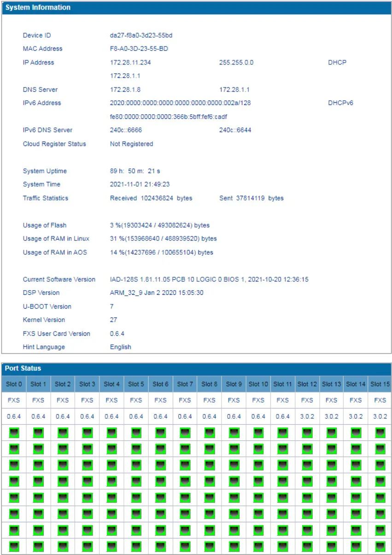Click the bottom port icon in Slot 0
392x555 pixels.
click(14, 546)
